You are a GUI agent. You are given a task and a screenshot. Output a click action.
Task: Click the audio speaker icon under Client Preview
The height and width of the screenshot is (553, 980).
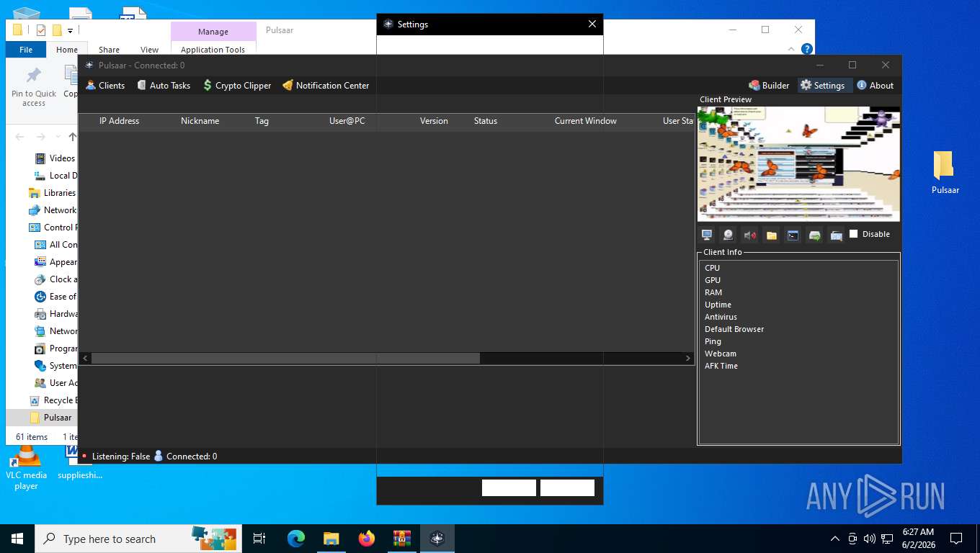[x=750, y=235]
